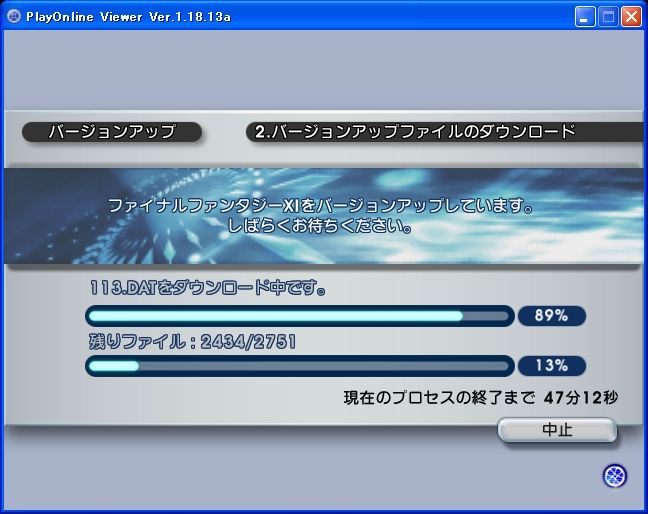Image resolution: width=648 pixels, height=514 pixels.
Task: Click the 2.バージョンアップファイルのダウンロード step label
Action: [x=415, y=132]
